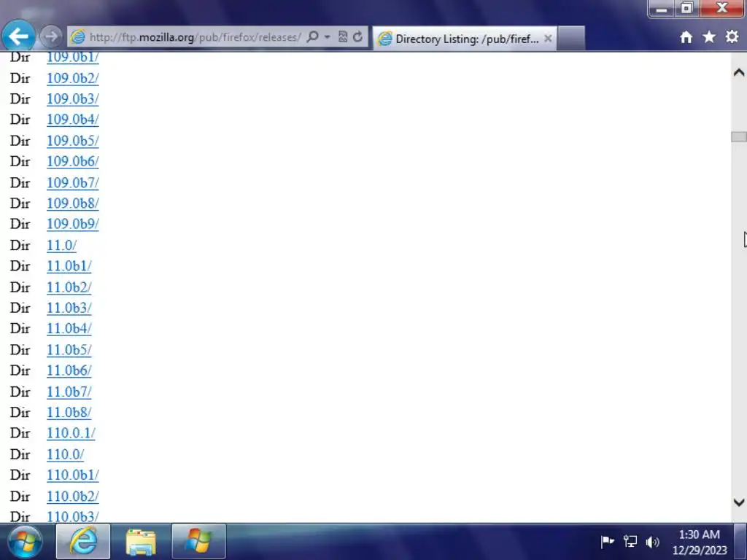Open the 11.0b3/ directory link
The height and width of the screenshot is (560, 747).
pyautogui.click(x=69, y=308)
